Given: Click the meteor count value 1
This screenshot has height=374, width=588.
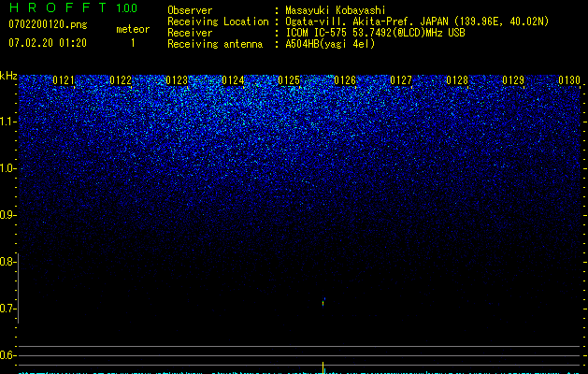Looking at the screenshot, I should [133, 43].
